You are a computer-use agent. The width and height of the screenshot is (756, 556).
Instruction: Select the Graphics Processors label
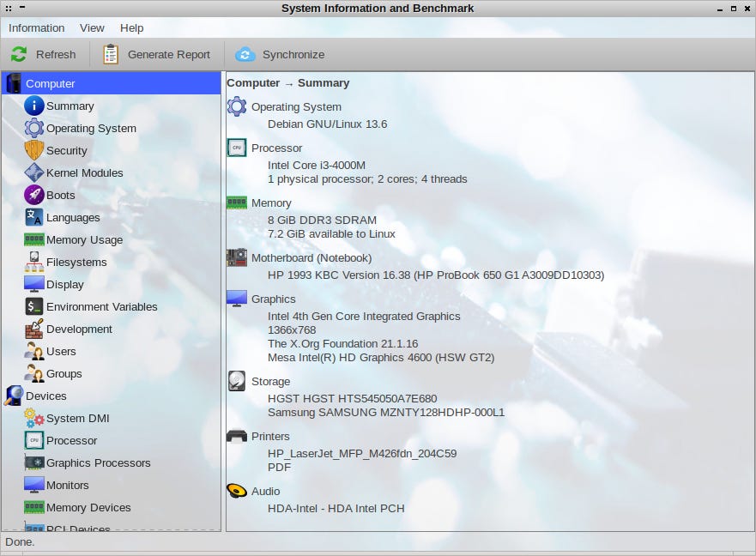(99, 463)
